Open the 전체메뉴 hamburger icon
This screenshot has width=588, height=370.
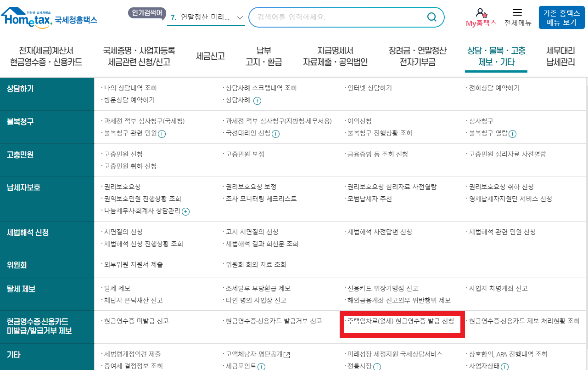click(517, 12)
